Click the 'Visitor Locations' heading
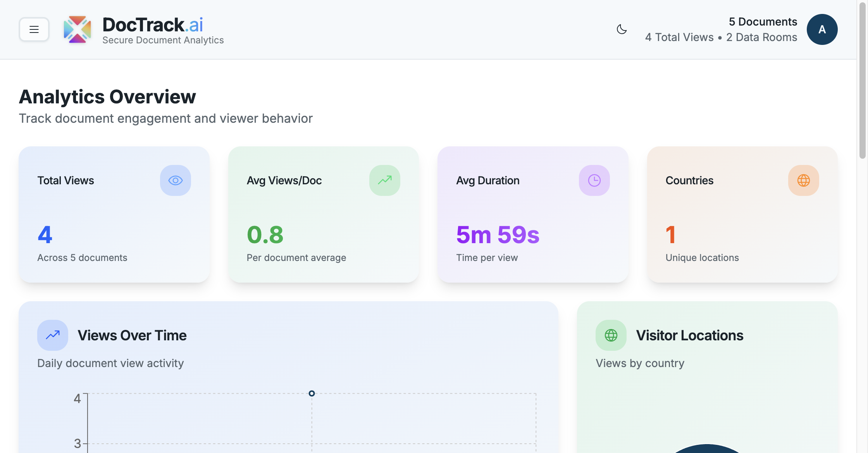The width and height of the screenshot is (868, 453). (x=690, y=335)
